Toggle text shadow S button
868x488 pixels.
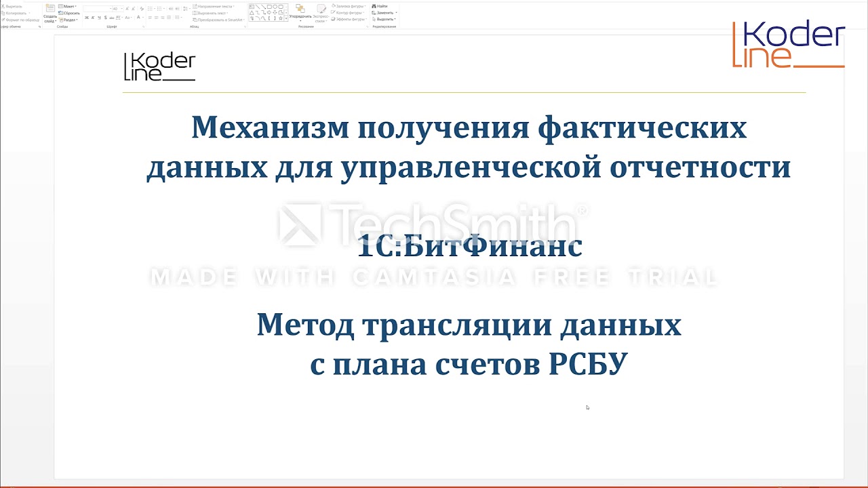[106, 18]
